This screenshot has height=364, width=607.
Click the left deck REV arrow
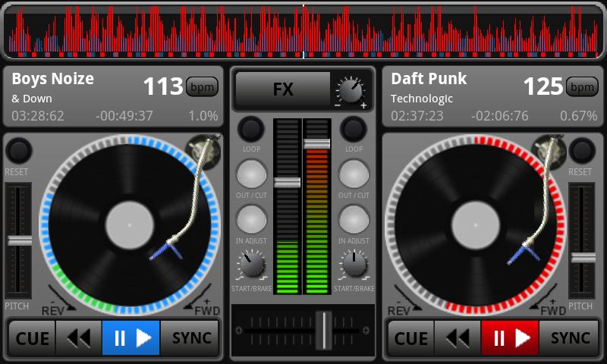(60, 300)
